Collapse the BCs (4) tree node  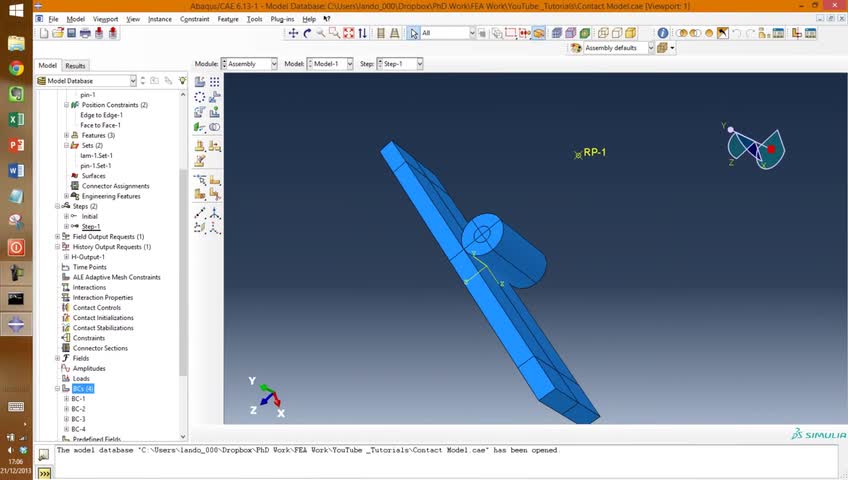coord(57,389)
